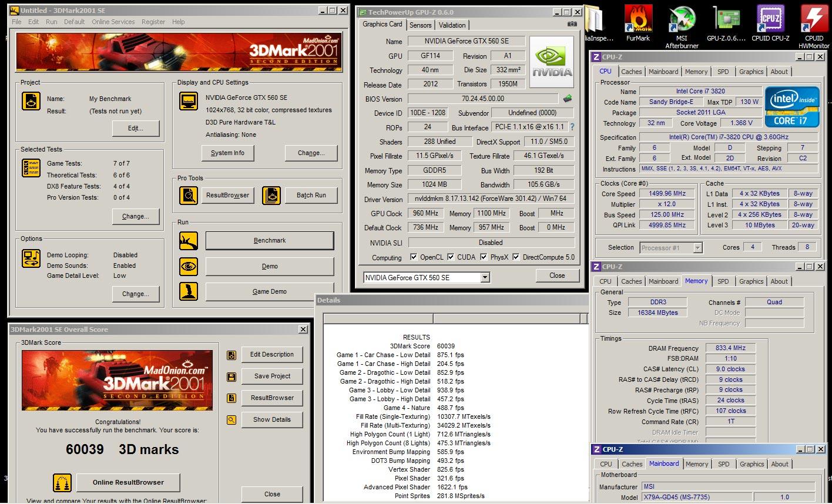The image size is (832, 504).
Task: Click the Show Details magnifier icon
Action: 232,420
